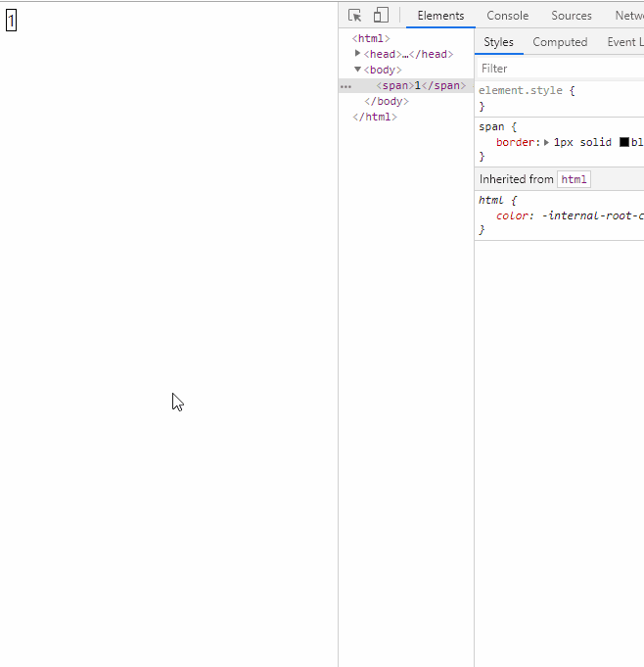Activate the inspect element picker icon
The height and width of the screenshot is (667, 644).
354,16
